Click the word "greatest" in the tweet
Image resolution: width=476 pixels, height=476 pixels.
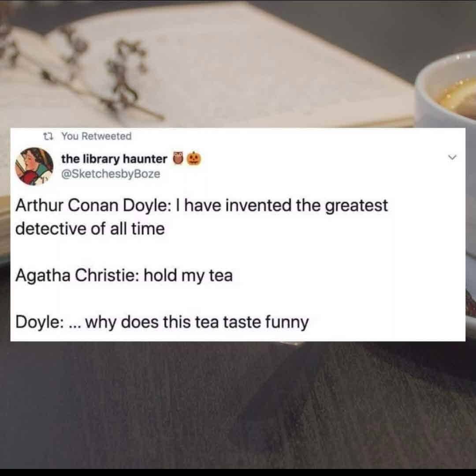357,205
